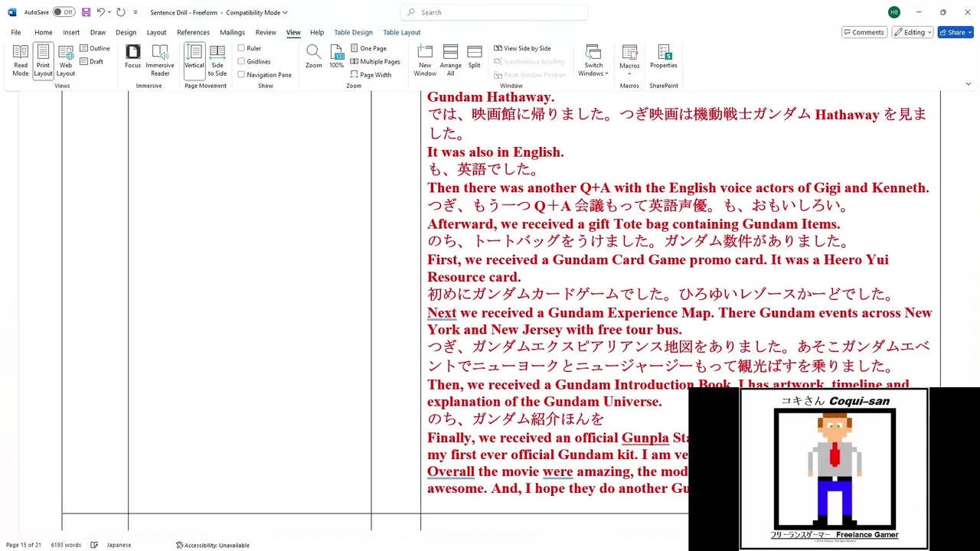Open the Layout tab

coord(156,32)
